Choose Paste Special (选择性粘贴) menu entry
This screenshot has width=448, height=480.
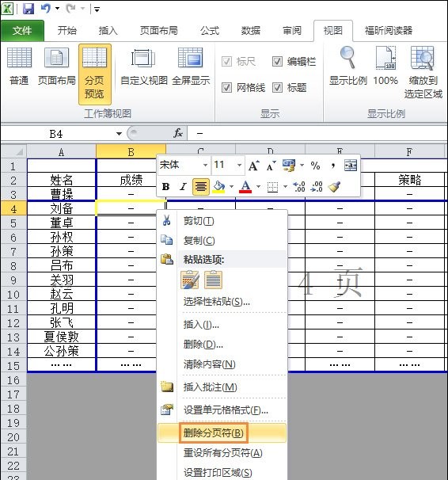(222, 302)
